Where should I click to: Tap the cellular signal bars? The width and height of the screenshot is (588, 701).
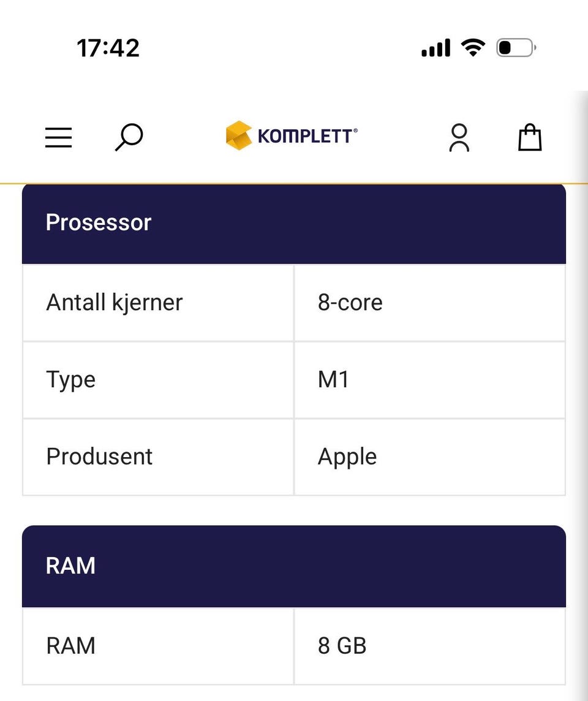point(435,48)
